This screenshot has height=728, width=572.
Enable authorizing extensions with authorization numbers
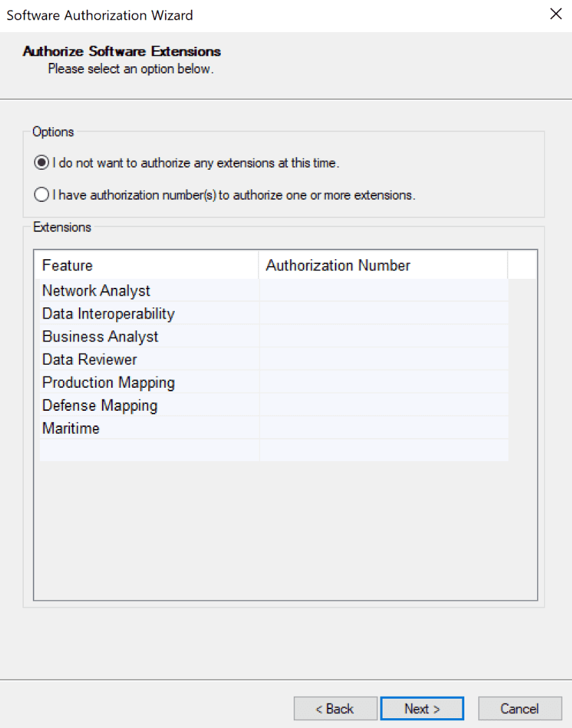coord(41,194)
